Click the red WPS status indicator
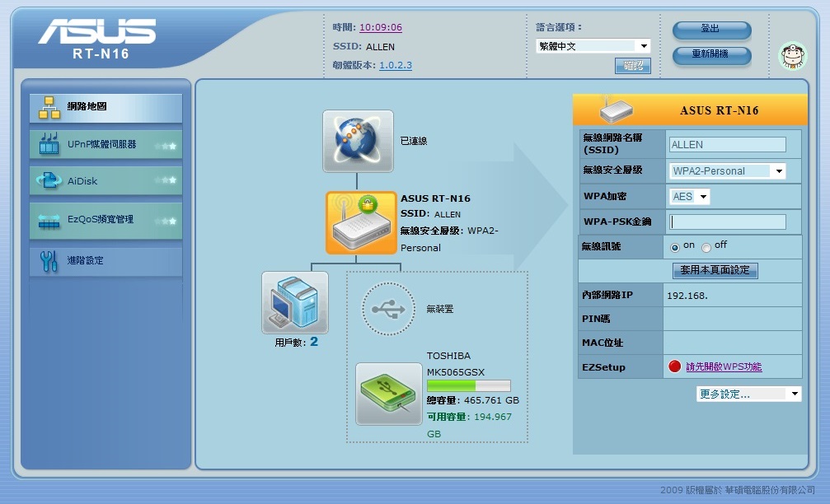 pos(674,366)
